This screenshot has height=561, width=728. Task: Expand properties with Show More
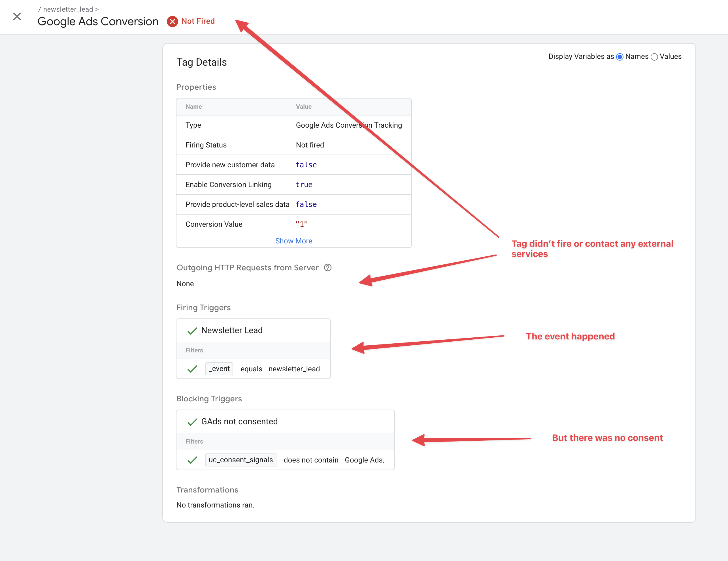pos(293,241)
